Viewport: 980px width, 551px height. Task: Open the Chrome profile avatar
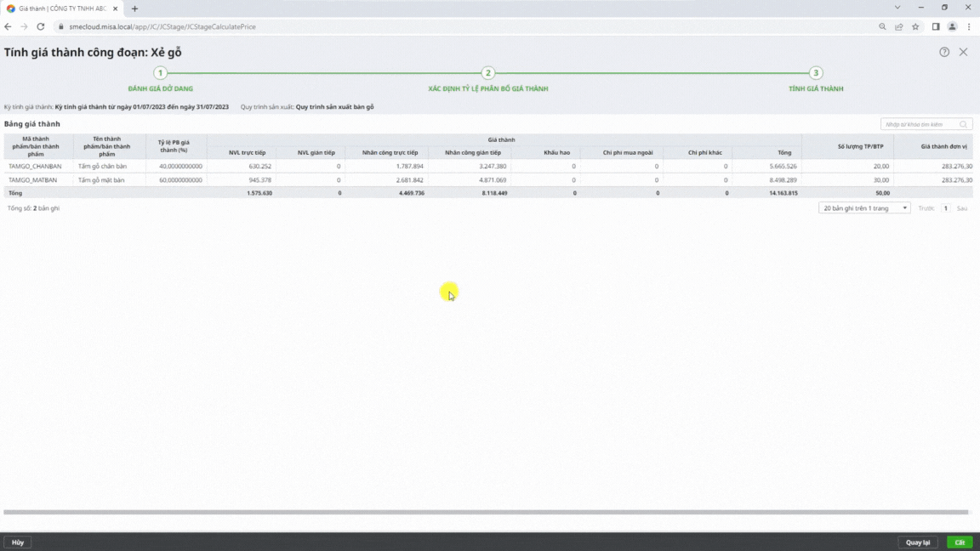pyautogui.click(x=952, y=26)
